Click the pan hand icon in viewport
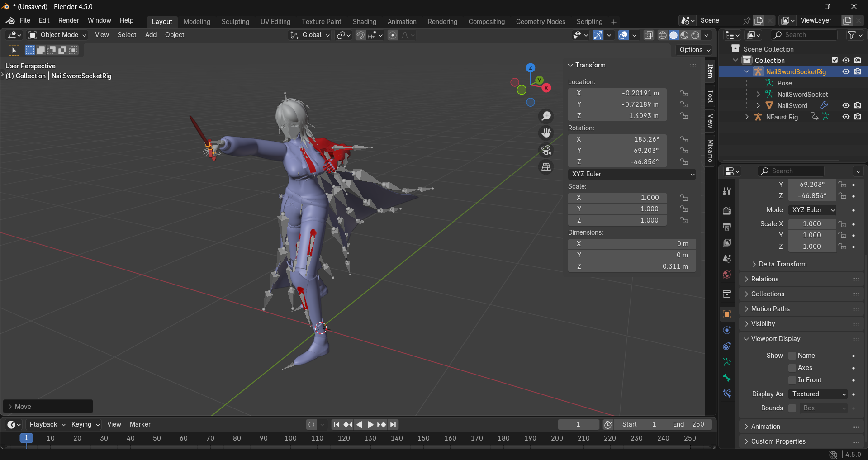The height and width of the screenshot is (460, 868). click(x=546, y=133)
